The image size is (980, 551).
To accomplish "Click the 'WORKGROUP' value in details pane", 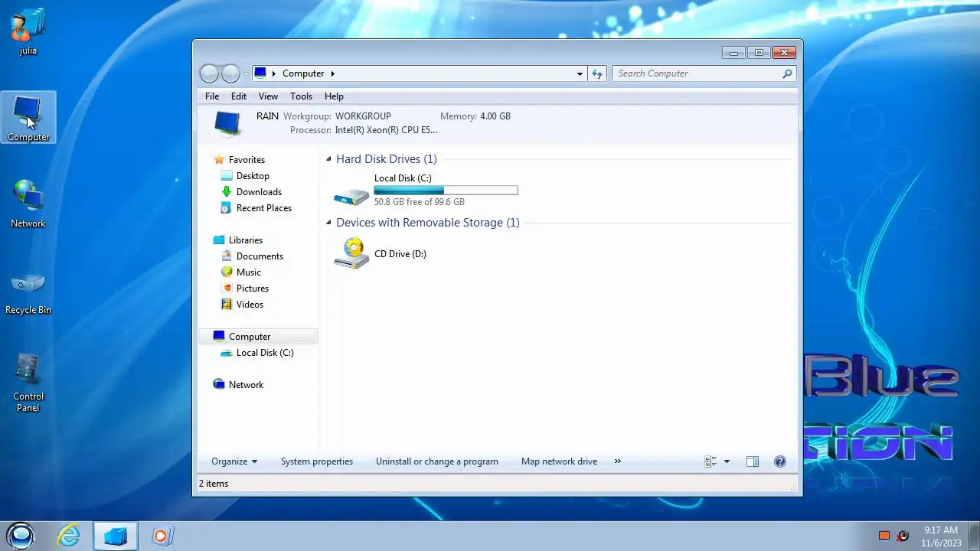I will pos(363,116).
